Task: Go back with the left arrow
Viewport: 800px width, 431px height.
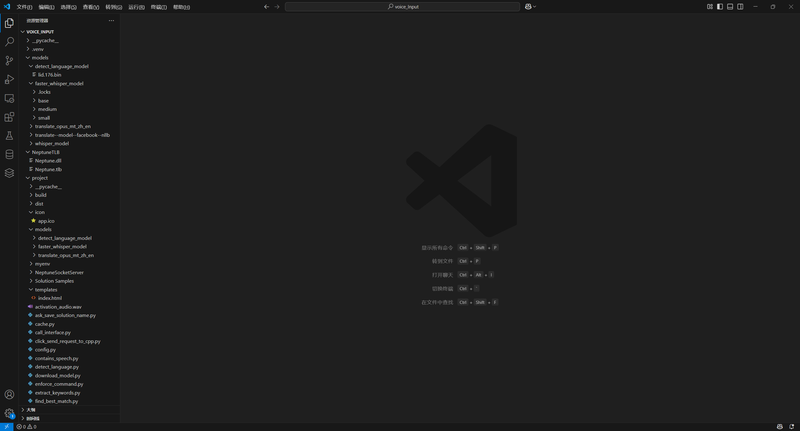Action: pos(266,7)
